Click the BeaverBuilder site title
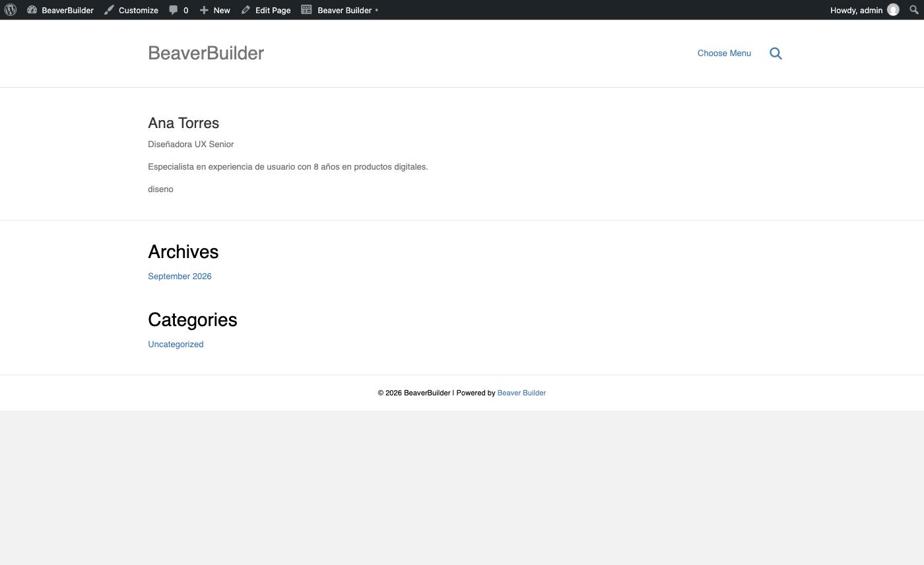Viewport: 924px width, 565px height. point(206,53)
